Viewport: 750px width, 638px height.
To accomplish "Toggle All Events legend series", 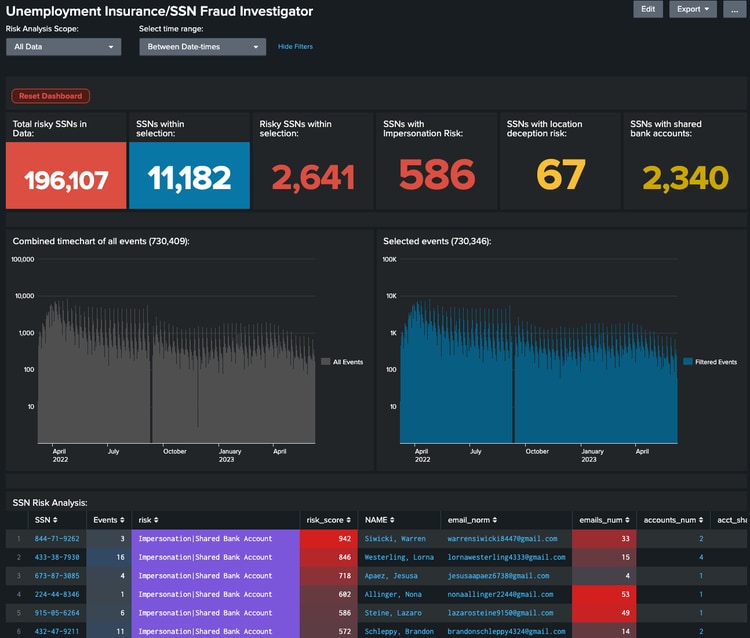I will coord(345,362).
